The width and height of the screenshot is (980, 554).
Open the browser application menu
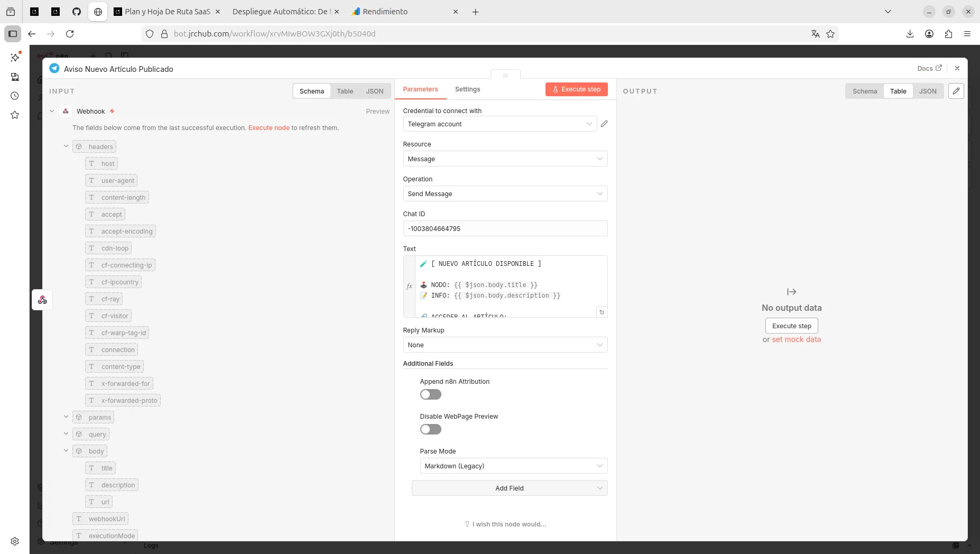[967, 34]
